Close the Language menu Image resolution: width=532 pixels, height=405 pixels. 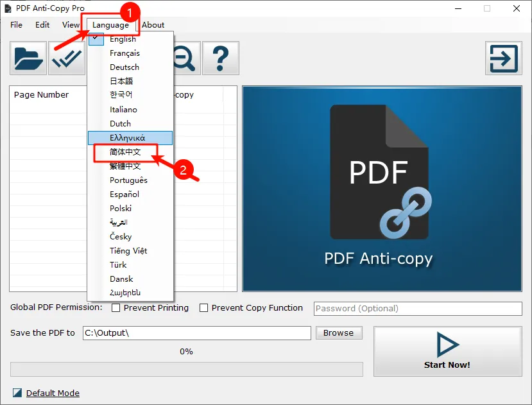(110, 25)
